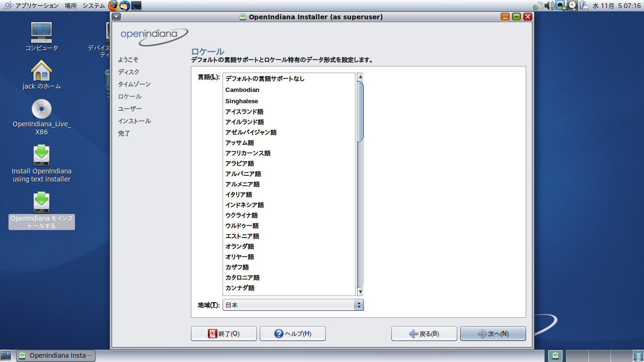The height and width of the screenshot is (362, 644).
Task: Select the jack のホーム folder icon
Action: 41,75
